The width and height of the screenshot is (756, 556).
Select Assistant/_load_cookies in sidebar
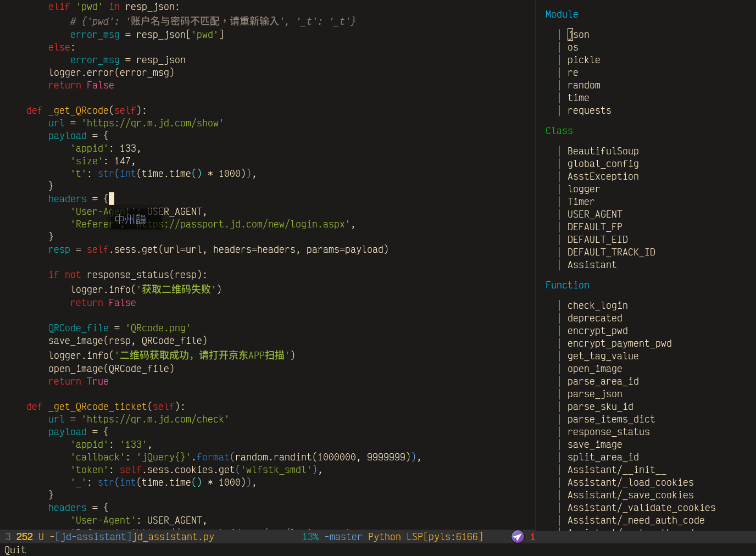point(630,482)
